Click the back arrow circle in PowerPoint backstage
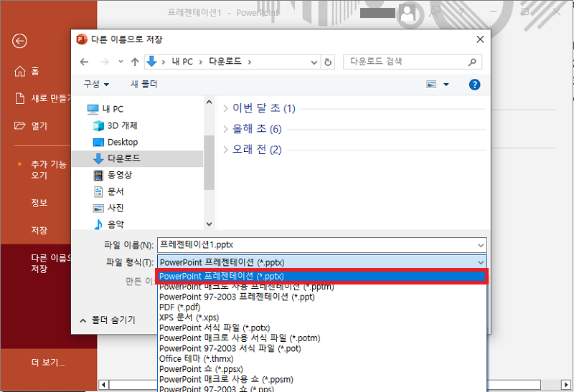Image resolution: width=574 pixels, height=392 pixels. [x=19, y=41]
